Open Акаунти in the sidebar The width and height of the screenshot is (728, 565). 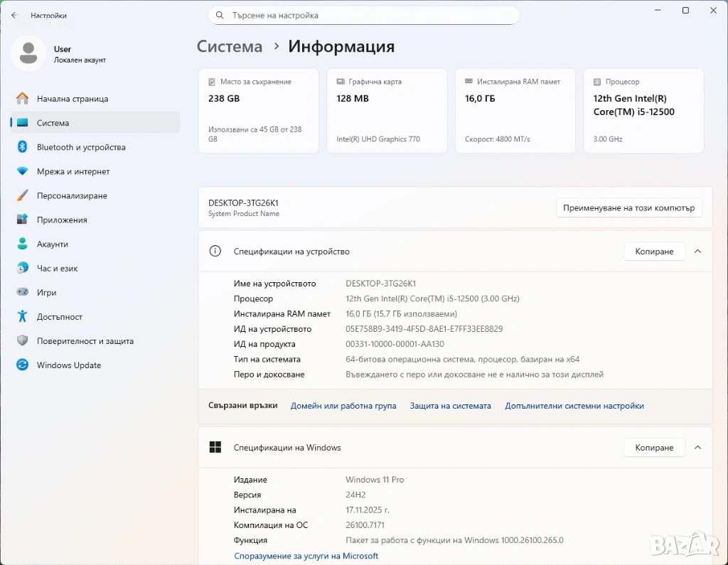pyautogui.click(x=53, y=244)
